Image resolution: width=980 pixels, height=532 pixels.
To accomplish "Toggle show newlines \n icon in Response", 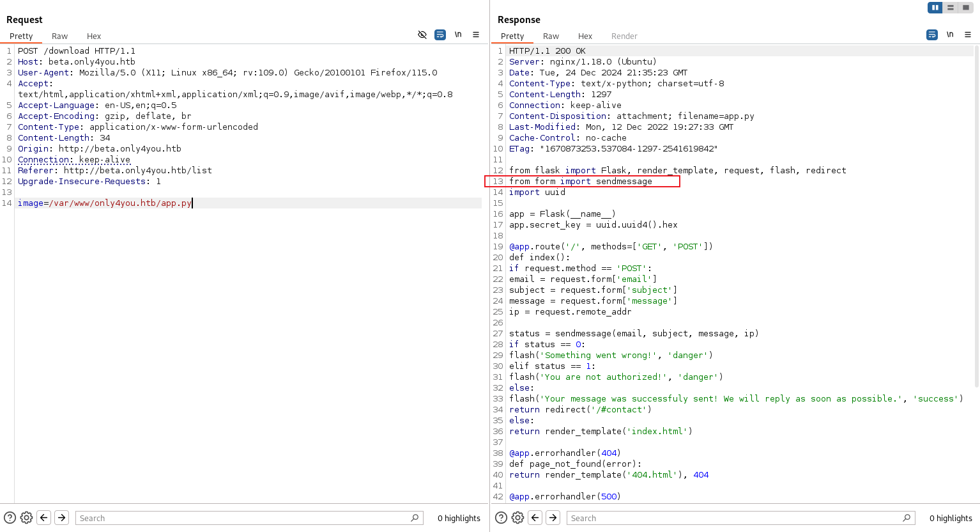I will coord(950,35).
